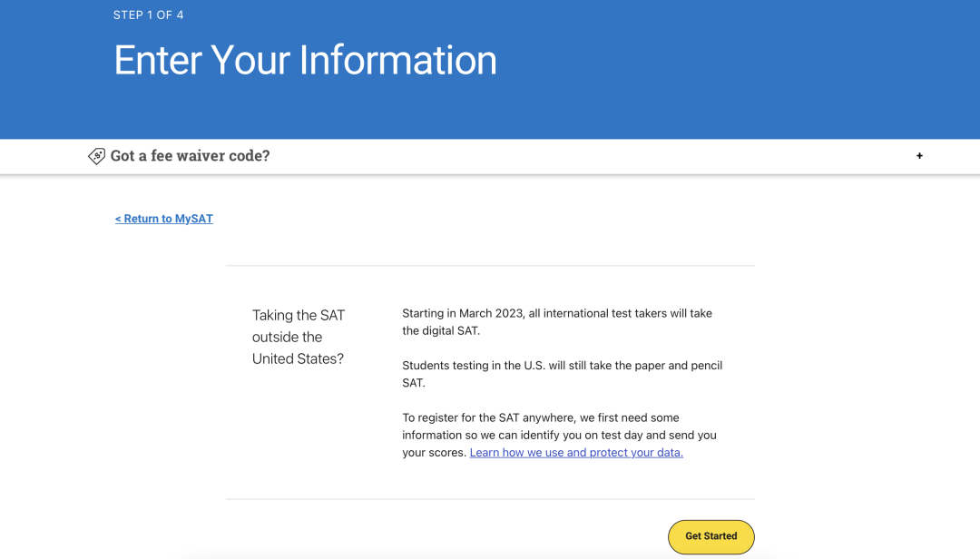Click the words "the digital SAT." in the first paragraph

tap(441, 331)
